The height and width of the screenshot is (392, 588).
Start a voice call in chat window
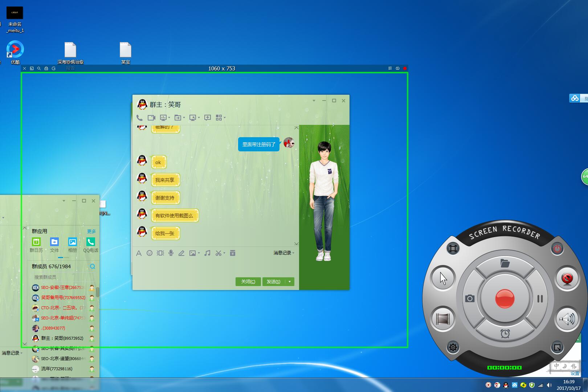point(139,118)
